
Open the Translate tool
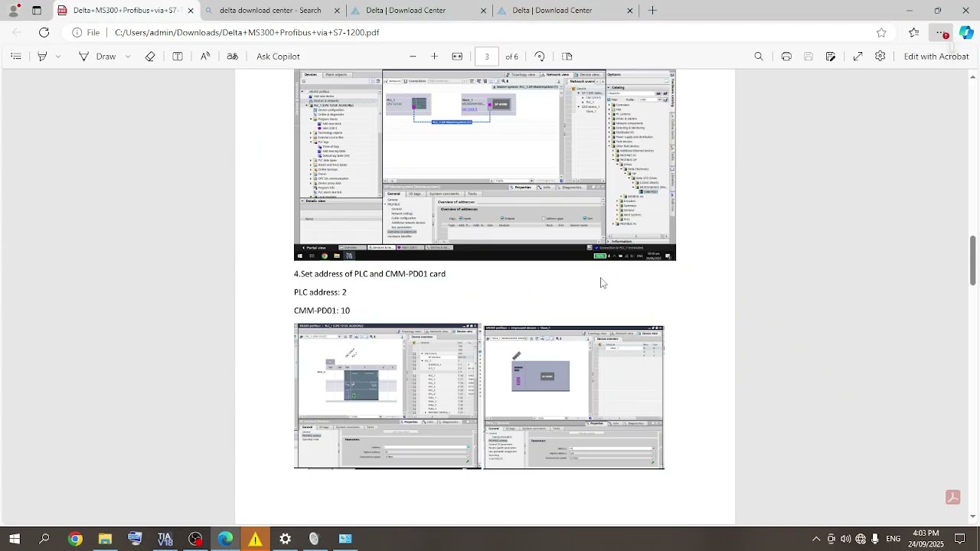point(233,56)
